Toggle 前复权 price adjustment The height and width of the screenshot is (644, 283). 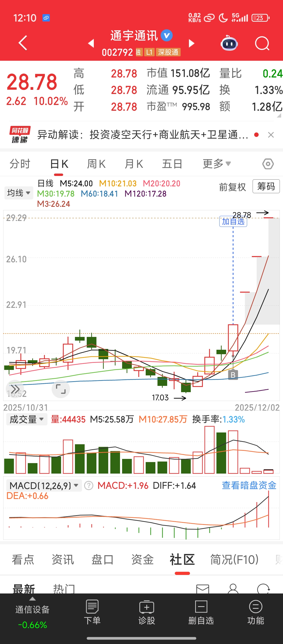232,187
